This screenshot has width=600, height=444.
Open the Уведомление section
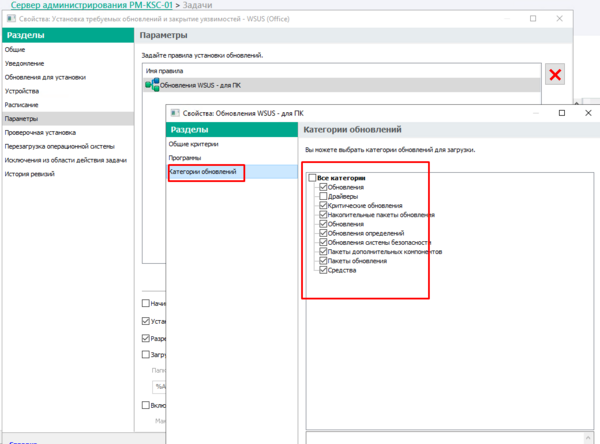tap(24, 63)
